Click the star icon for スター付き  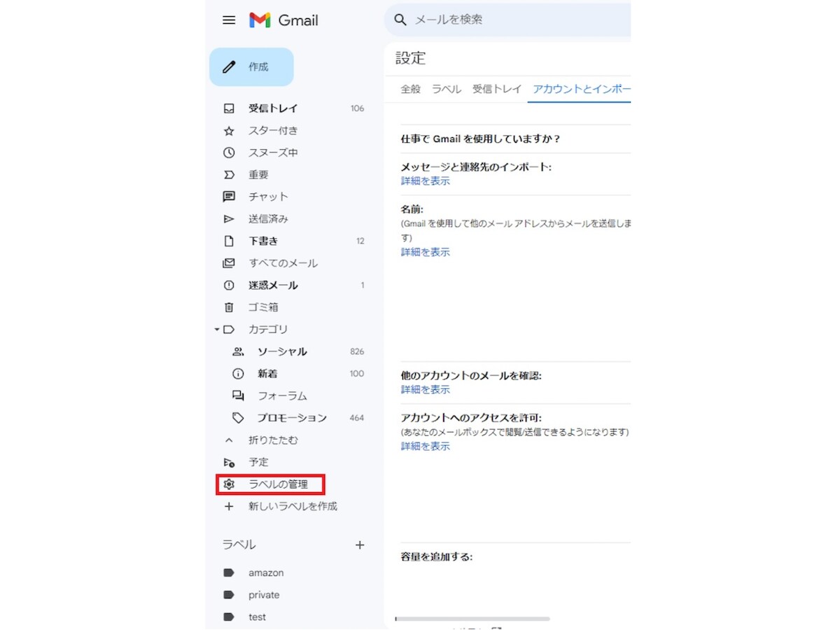point(229,131)
